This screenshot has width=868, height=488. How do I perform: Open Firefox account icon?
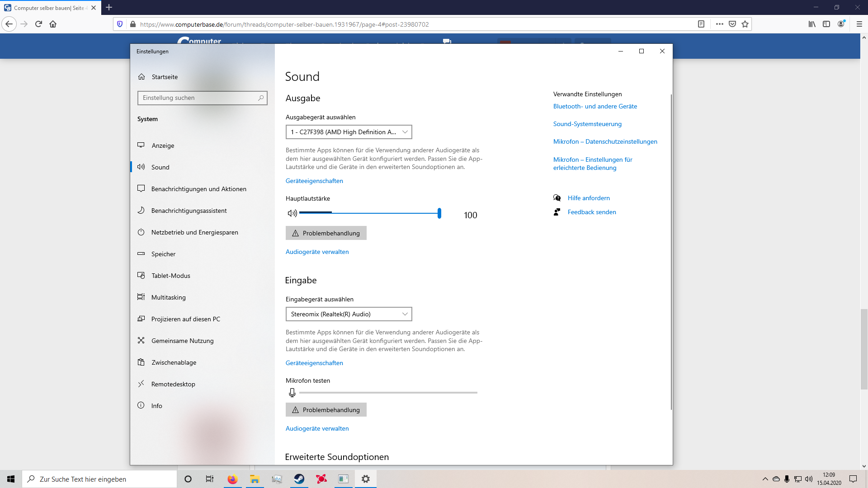(x=841, y=24)
